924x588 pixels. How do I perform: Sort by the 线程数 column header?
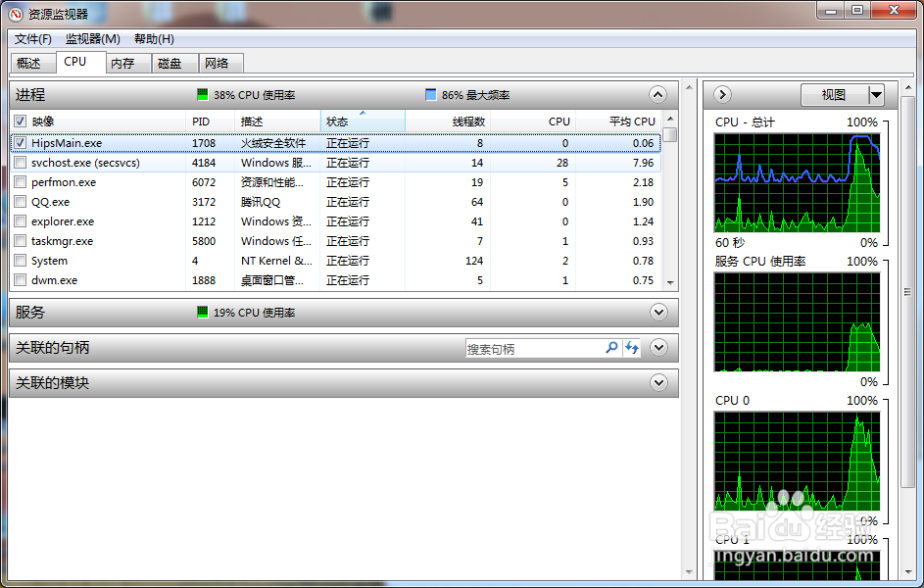448,122
